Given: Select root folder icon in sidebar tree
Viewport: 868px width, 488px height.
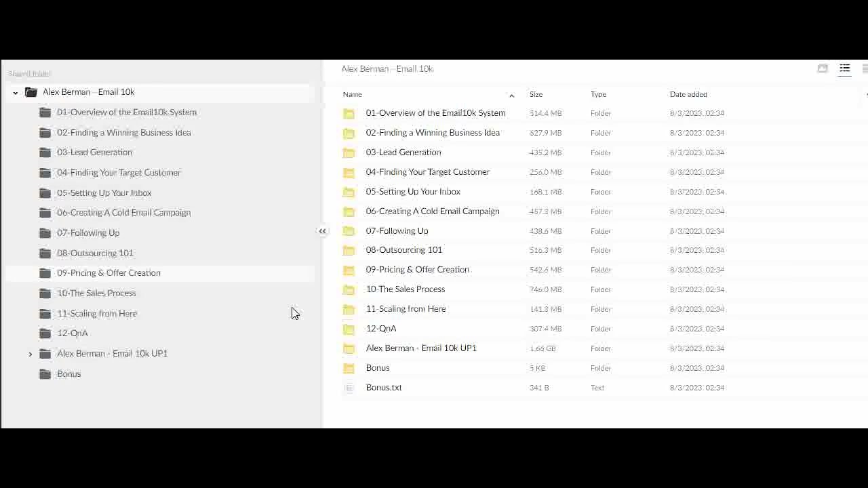Looking at the screenshot, I should click(31, 92).
